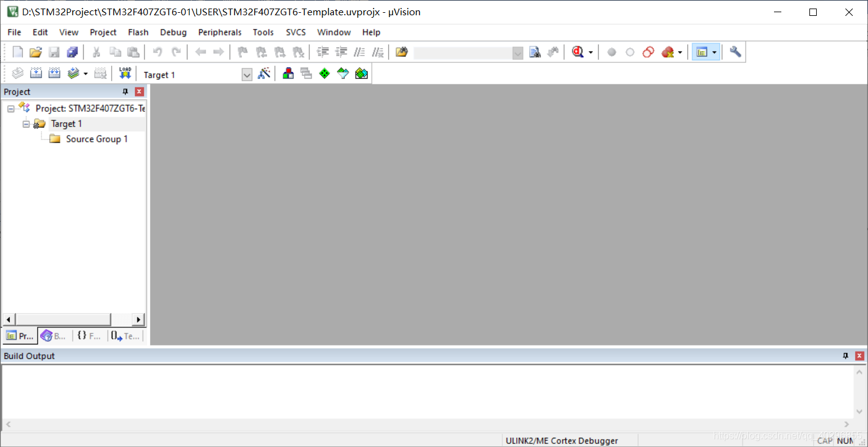Open the Window menu
The height and width of the screenshot is (447, 868).
click(334, 32)
